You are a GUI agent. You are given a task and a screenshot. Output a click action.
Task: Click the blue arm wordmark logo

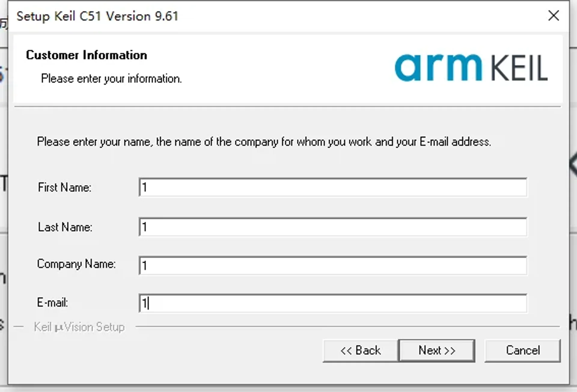(438, 67)
